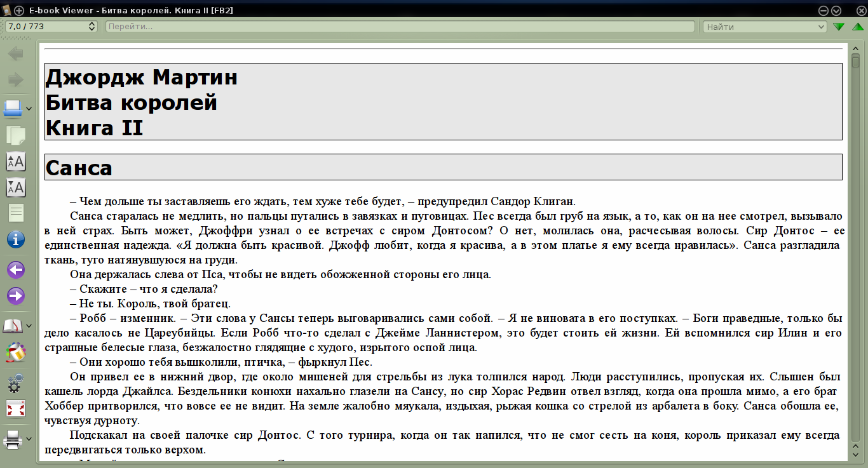Click the Print printer icon
The height and width of the screenshot is (468, 868).
[14, 439]
